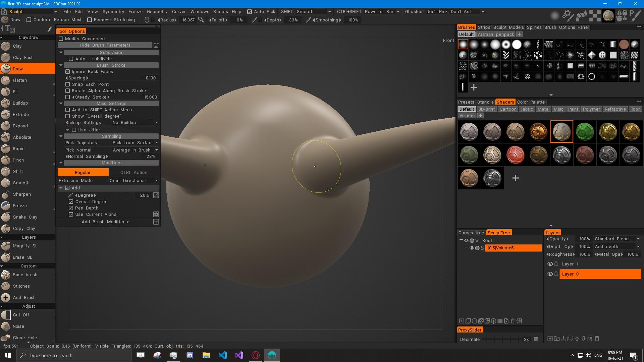Collapse the Brush Stroke section
Viewport: 644px width, 362px height.
[x=61, y=65]
